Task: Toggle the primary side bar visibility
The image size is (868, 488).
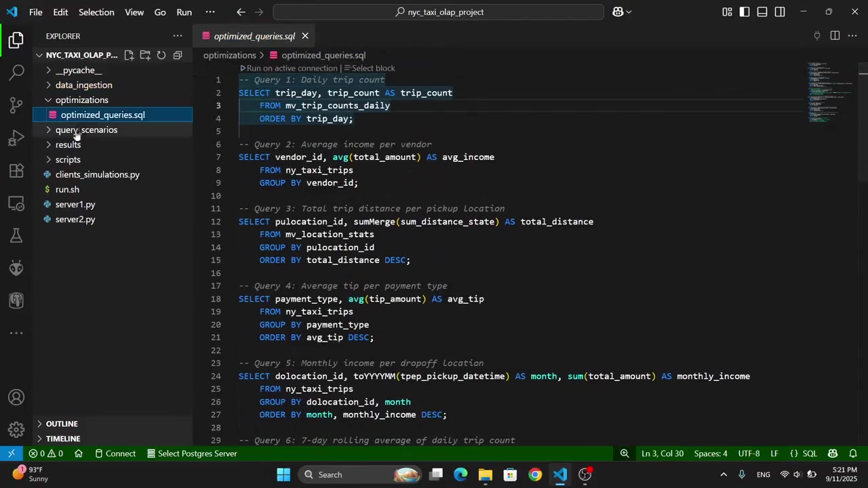Action: point(745,12)
